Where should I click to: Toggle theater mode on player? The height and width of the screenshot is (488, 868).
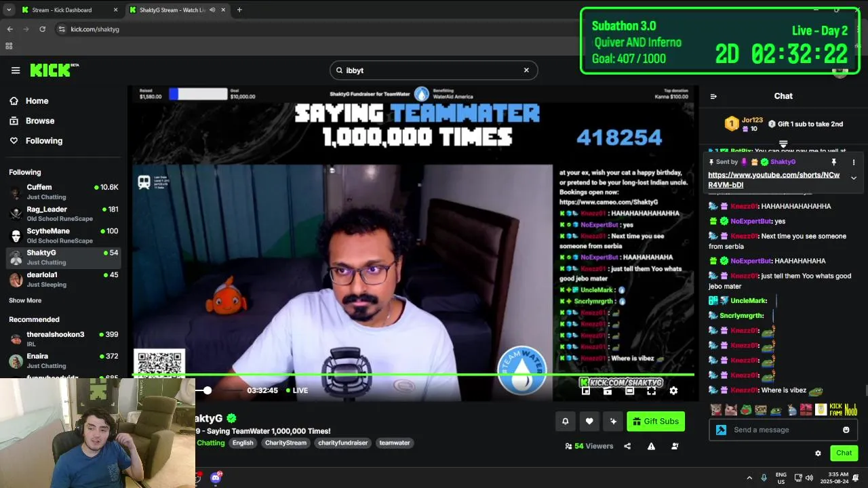(x=630, y=390)
